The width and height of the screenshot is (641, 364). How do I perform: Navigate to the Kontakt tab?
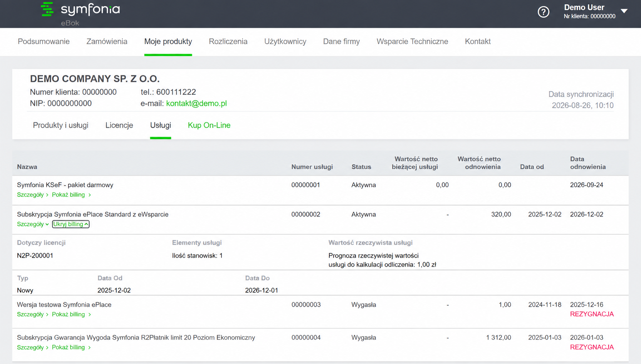(x=478, y=42)
